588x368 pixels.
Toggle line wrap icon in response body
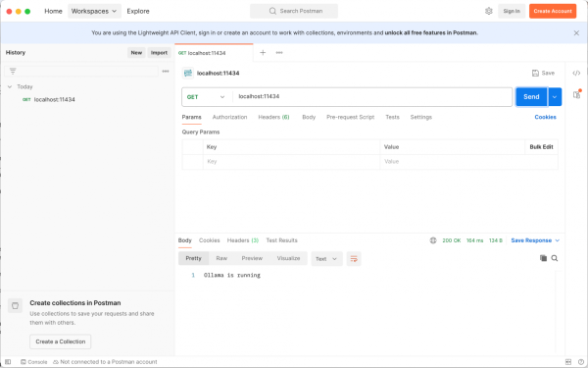[x=354, y=259]
